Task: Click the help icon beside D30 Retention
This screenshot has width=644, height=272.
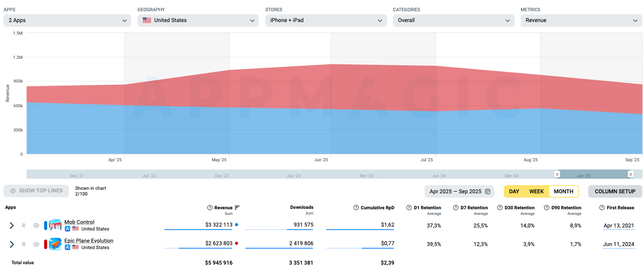Action: [x=500, y=208]
